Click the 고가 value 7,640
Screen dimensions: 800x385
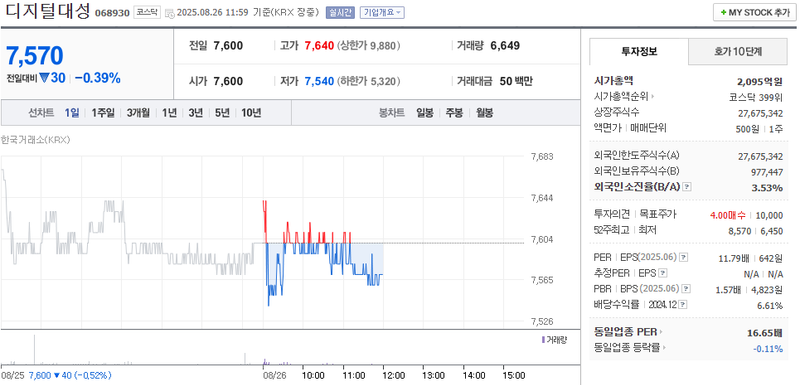click(319, 46)
